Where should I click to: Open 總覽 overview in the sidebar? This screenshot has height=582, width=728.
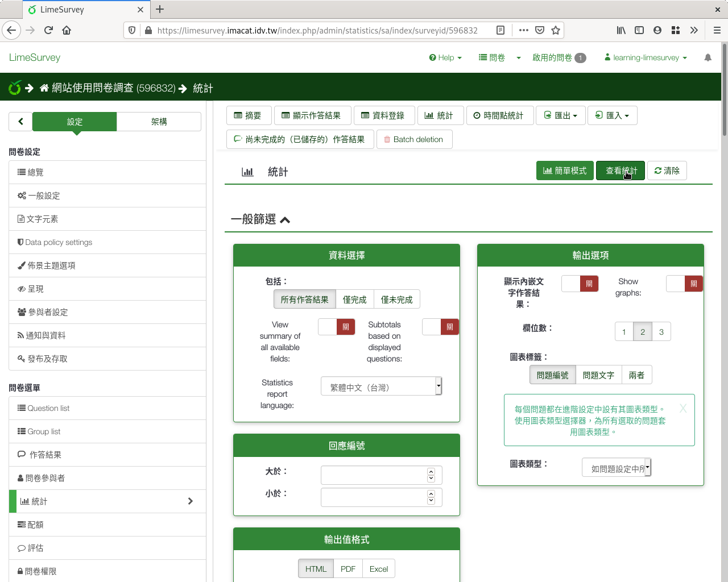pos(107,172)
